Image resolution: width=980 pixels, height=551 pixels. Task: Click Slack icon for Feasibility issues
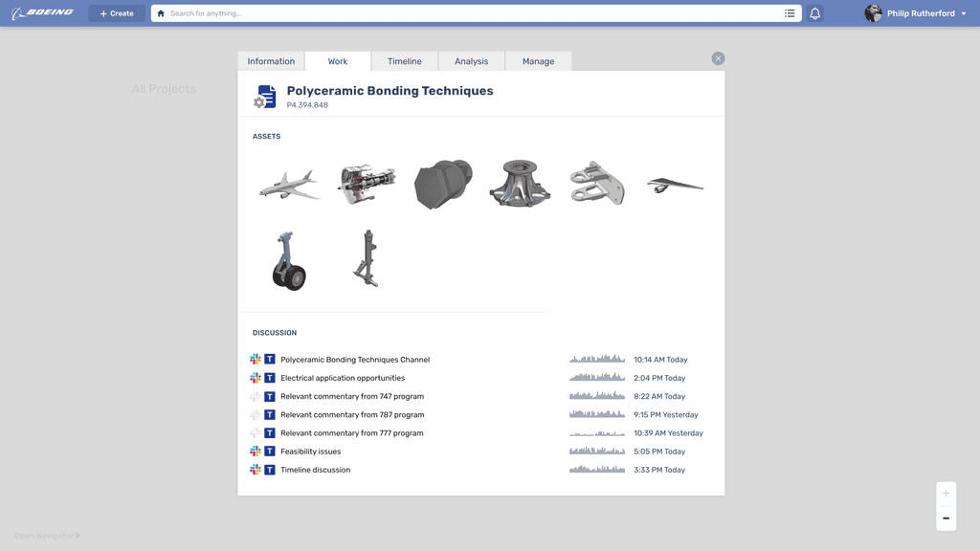(255, 452)
